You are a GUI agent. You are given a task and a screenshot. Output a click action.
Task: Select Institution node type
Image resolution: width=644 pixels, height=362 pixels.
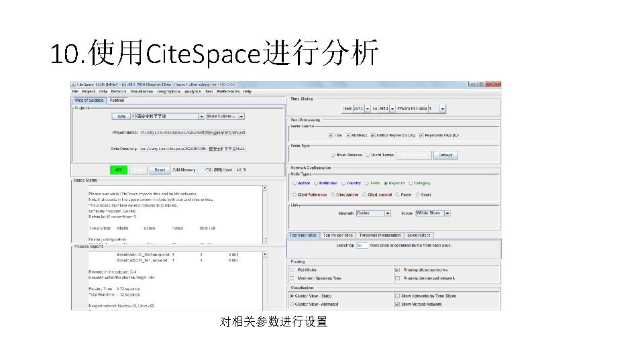pos(316,184)
